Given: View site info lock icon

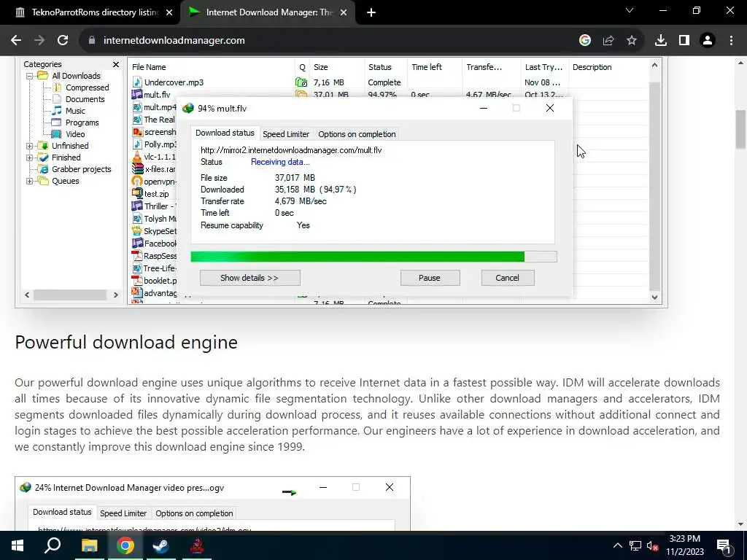Looking at the screenshot, I should 92,41.
